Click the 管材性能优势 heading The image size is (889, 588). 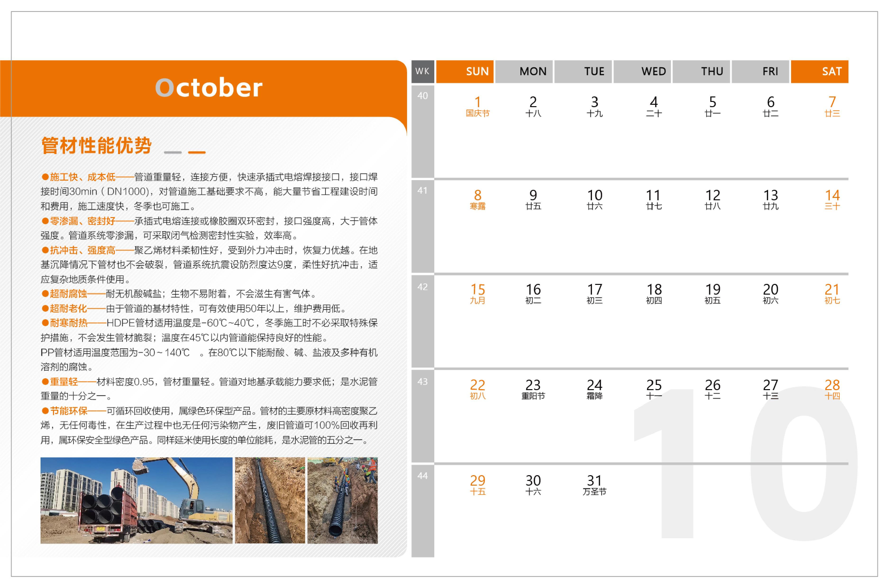pyautogui.click(x=96, y=146)
